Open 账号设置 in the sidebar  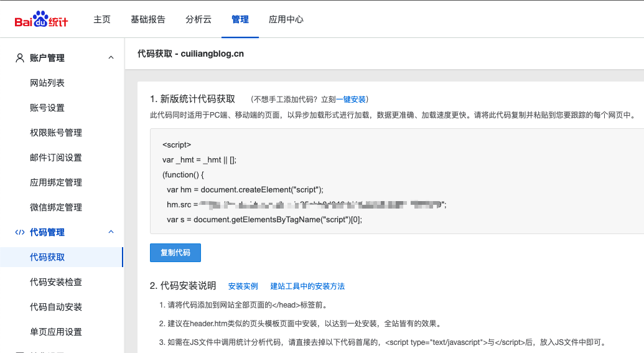[x=47, y=108]
